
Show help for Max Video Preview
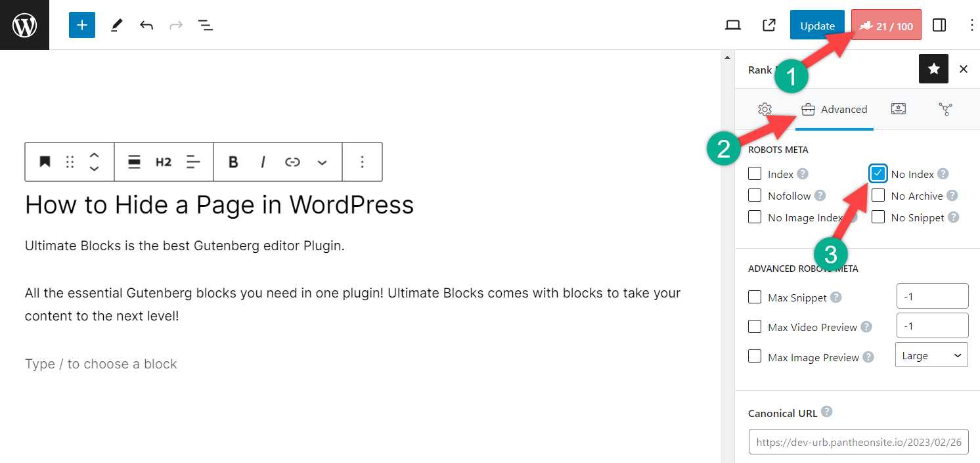(866, 327)
